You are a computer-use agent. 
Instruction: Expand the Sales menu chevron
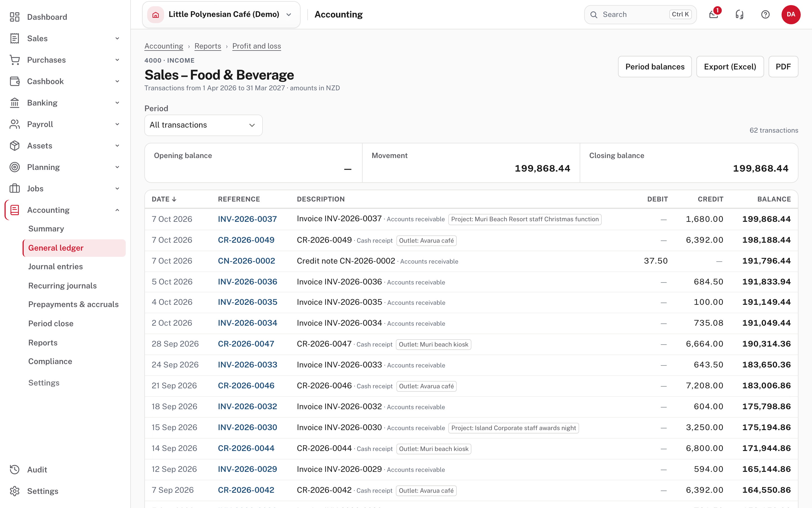click(x=117, y=38)
